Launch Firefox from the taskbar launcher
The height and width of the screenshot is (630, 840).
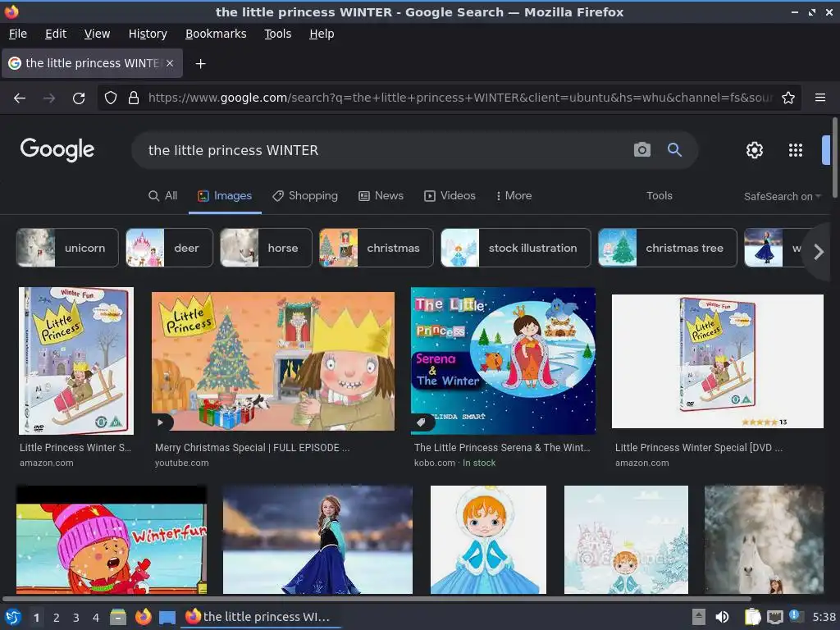pos(143,617)
